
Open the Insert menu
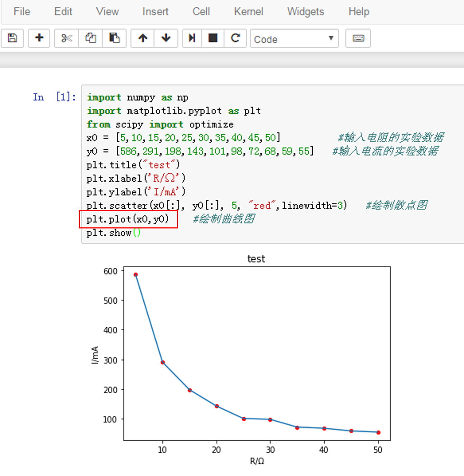155,12
